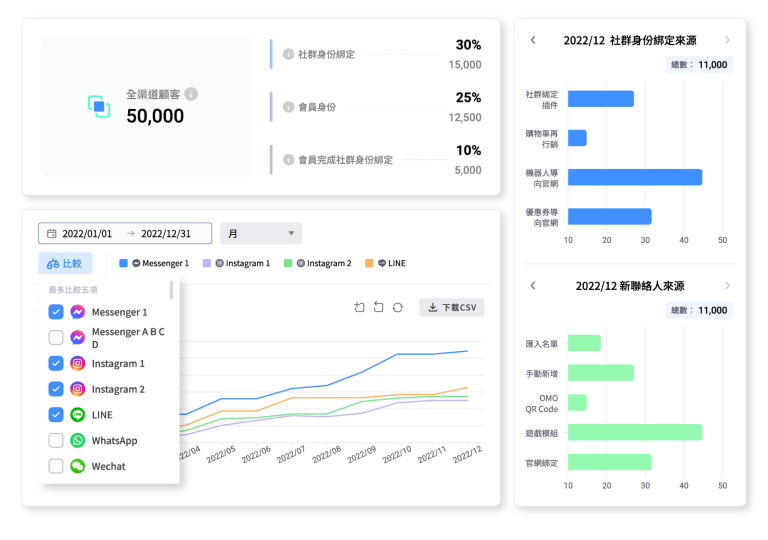The height and width of the screenshot is (540, 768).
Task: Click the chart zoom-in selection icon
Action: [x=359, y=307]
